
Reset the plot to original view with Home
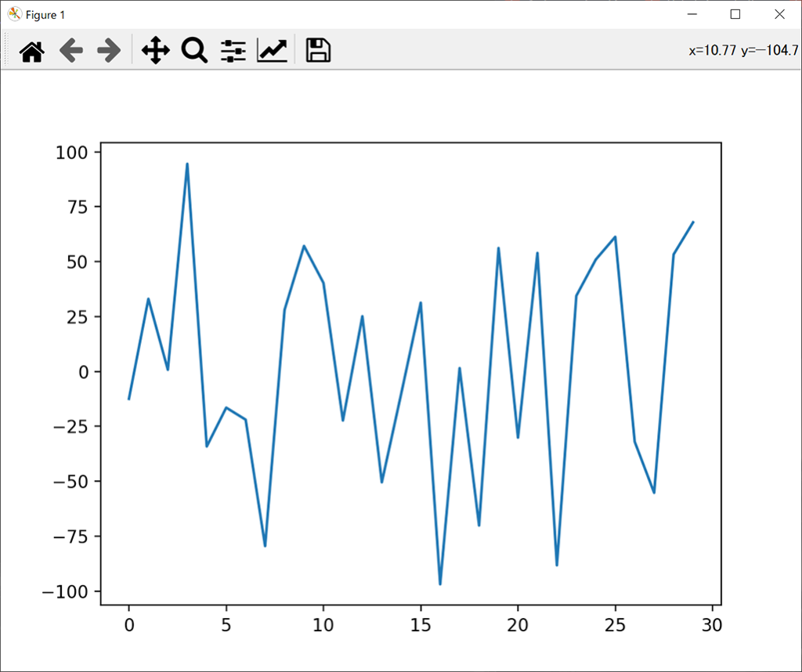(32, 51)
